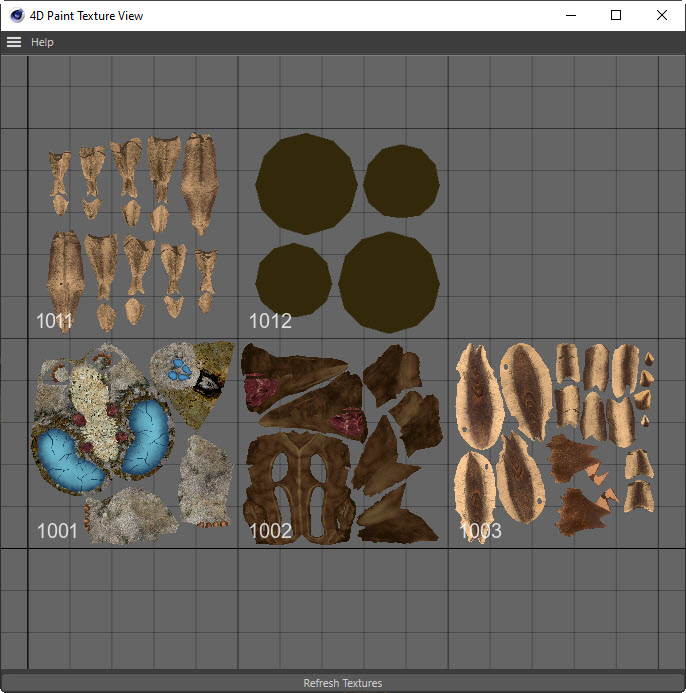Image resolution: width=686 pixels, height=693 pixels.
Task: Click the Cinema 4D app icon in title bar
Action: 17,15
